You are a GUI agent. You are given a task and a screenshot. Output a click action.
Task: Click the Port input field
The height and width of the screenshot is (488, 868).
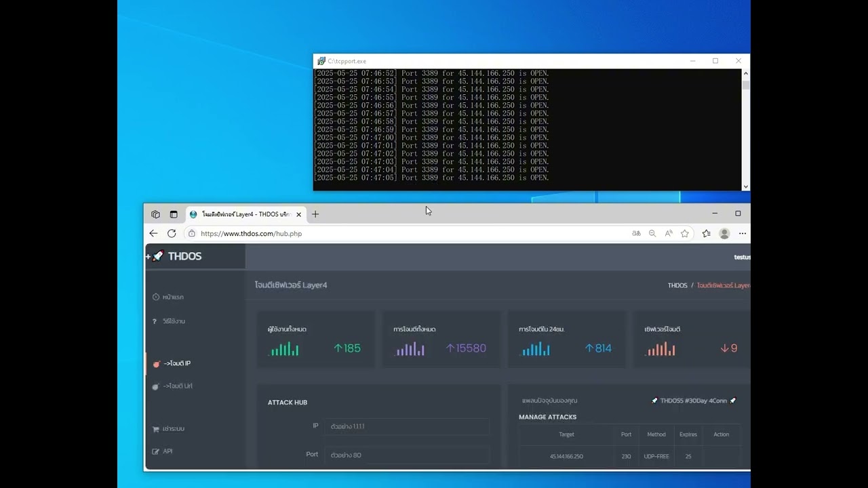pyautogui.click(x=406, y=455)
